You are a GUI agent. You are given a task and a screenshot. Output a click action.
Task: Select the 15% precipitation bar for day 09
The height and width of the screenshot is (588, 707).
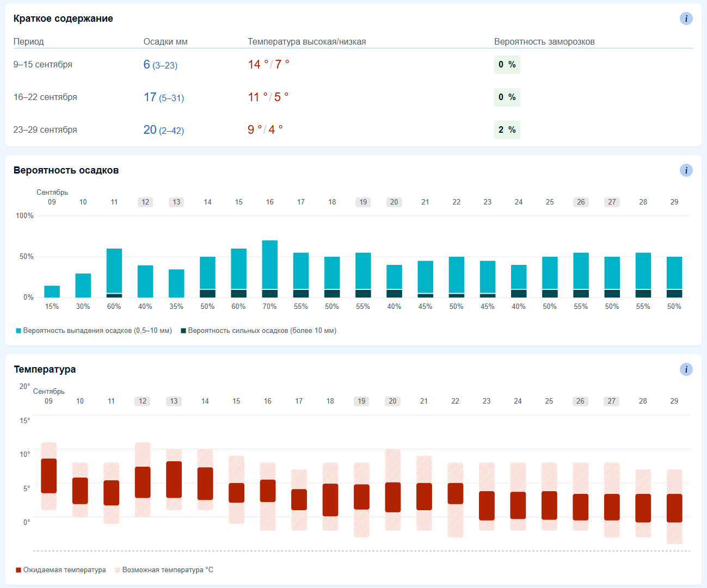pyautogui.click(x=52, y=292)
